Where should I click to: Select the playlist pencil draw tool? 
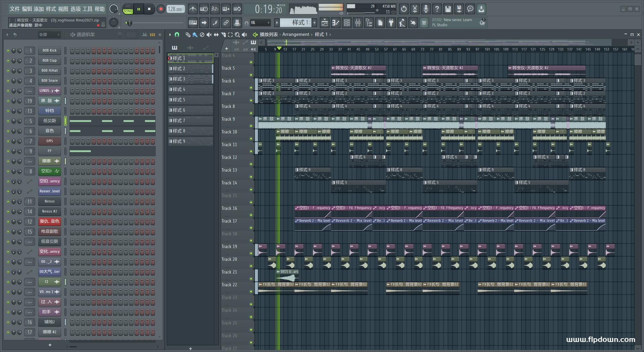(x=188, y=35)
